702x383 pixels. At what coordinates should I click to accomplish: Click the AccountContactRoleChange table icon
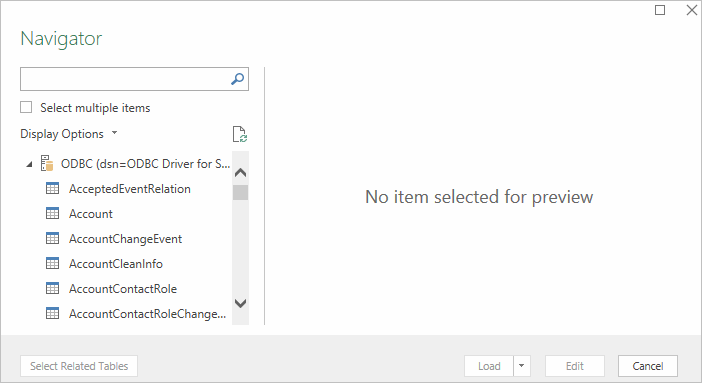(52, 314)
